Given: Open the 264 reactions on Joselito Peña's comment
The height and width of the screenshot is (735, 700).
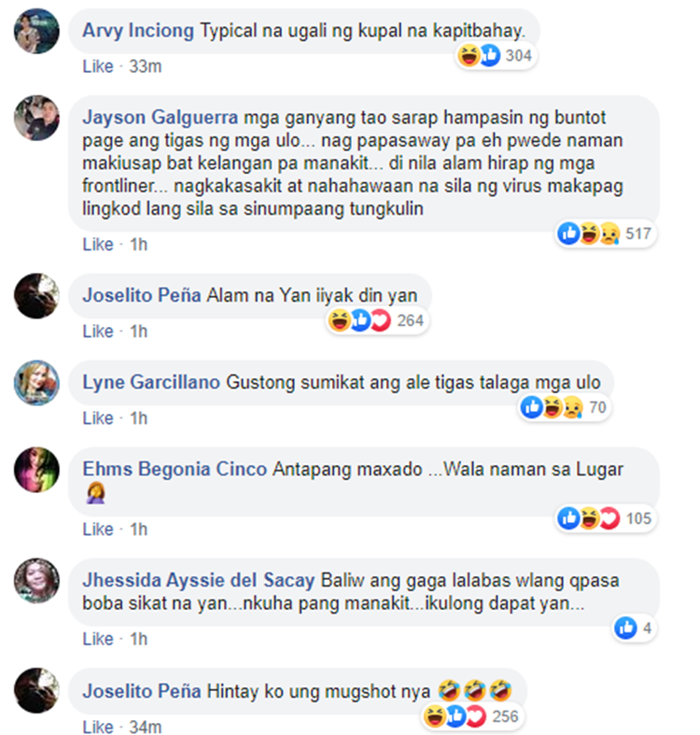Looking at the screenshot, I should 377,320.
